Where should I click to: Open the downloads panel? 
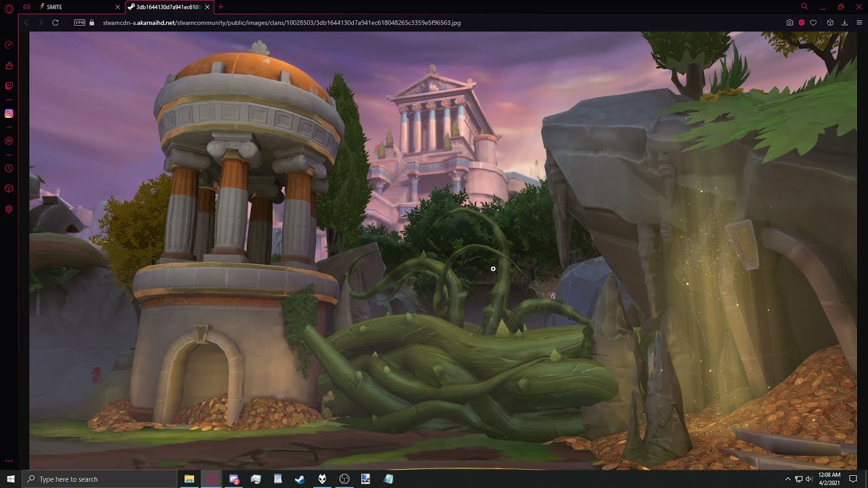click(844, 22)
